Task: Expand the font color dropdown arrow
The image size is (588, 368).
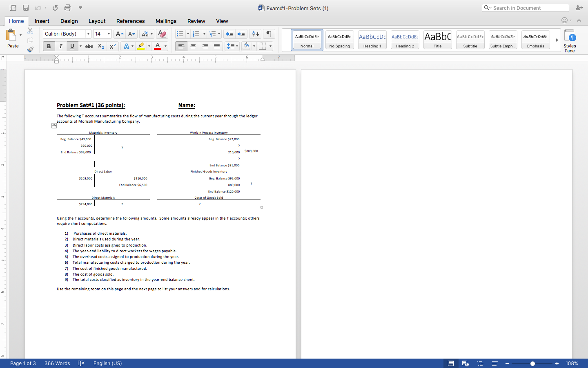Action: pos(165,46)
